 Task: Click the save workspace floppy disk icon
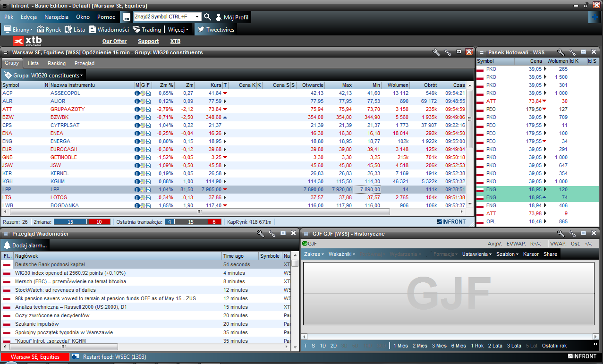tap(126, 17)
